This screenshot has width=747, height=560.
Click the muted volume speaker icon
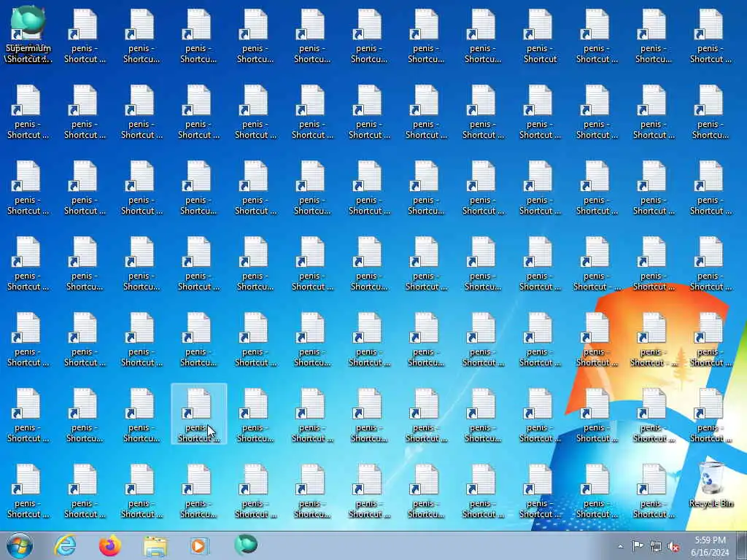[x=673, y=547]
